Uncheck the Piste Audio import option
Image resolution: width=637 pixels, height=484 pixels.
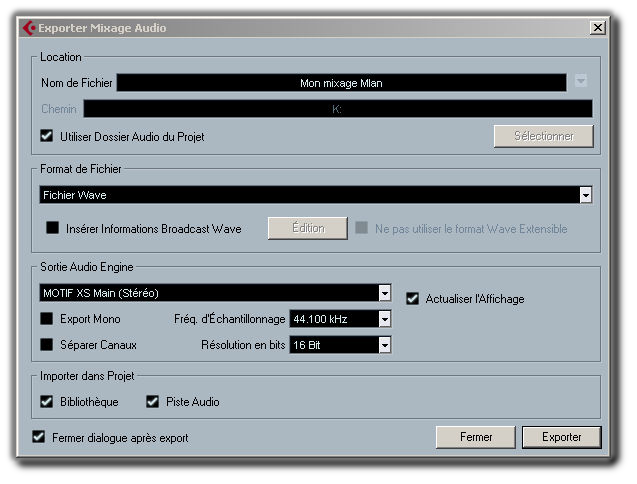153,402
